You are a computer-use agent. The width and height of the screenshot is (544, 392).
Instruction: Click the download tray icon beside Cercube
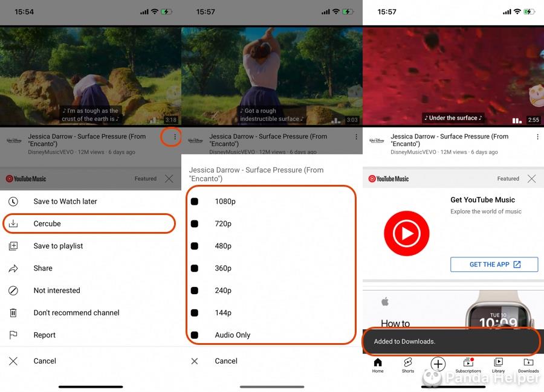tap(13, 223)
